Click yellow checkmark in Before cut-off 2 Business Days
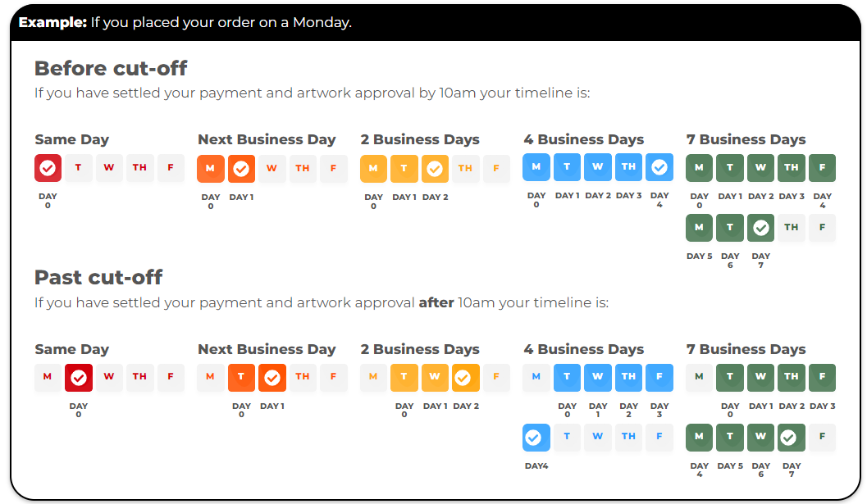867x504 pixels. click(x=435, y=168)
